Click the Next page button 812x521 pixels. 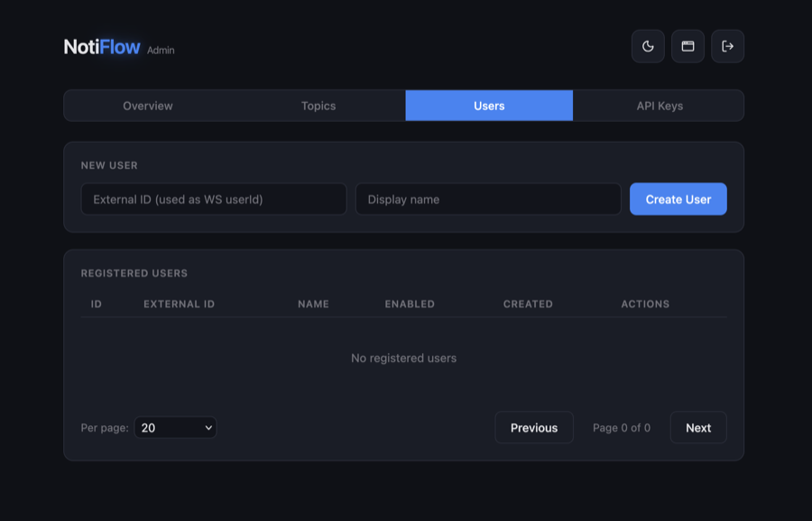698,428
